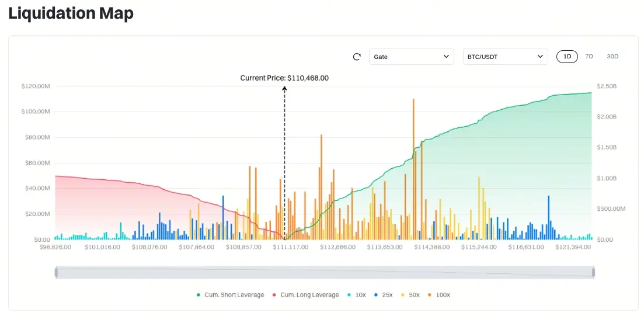Viewport: 644px width, 313px height.
Task: Click the $40.00M left axis label
Action: [37, 189]
